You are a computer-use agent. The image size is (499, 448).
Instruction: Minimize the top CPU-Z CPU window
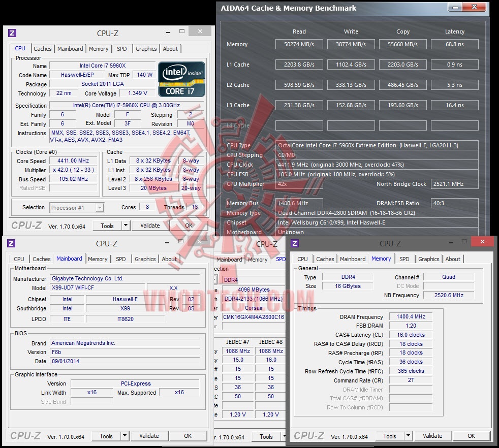(168, 32)
